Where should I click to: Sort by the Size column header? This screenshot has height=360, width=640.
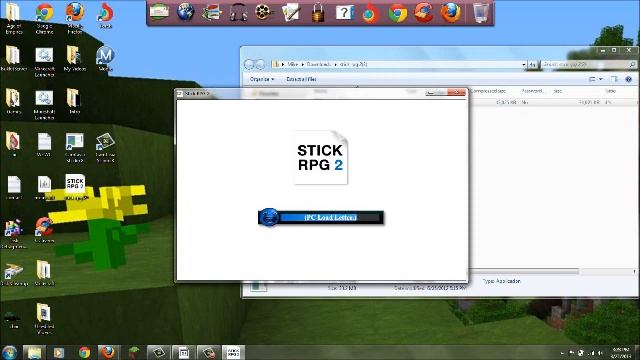558,91
